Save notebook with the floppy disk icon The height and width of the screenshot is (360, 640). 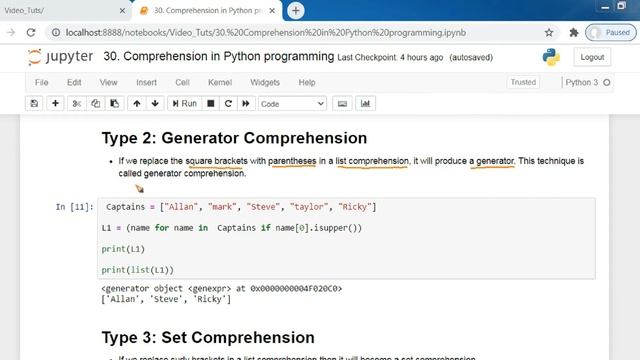tap(34, 104)
